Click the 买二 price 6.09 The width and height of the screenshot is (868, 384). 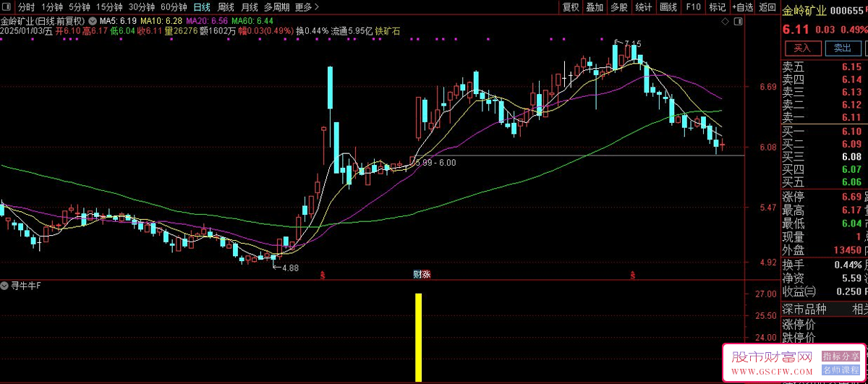(851, 144)
